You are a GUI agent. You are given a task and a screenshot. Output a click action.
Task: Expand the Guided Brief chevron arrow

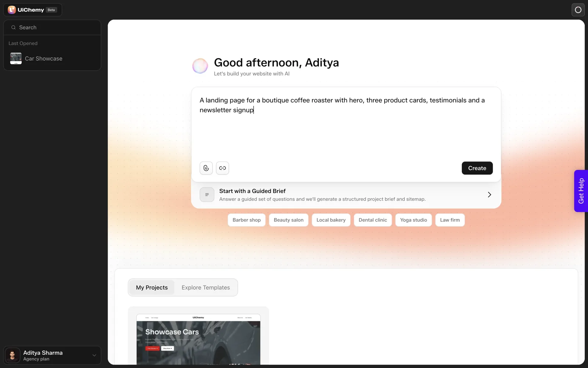[490, 195]
